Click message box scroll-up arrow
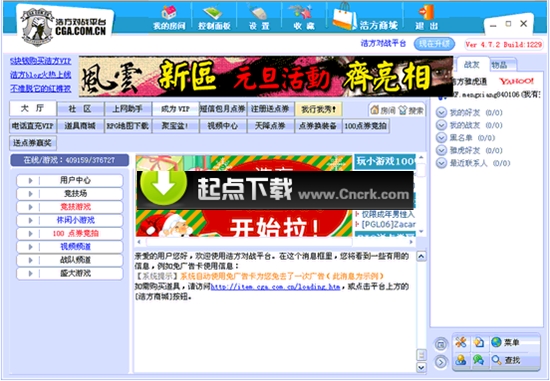The height and width of the screenshot is (381, 550). [421, 256]
